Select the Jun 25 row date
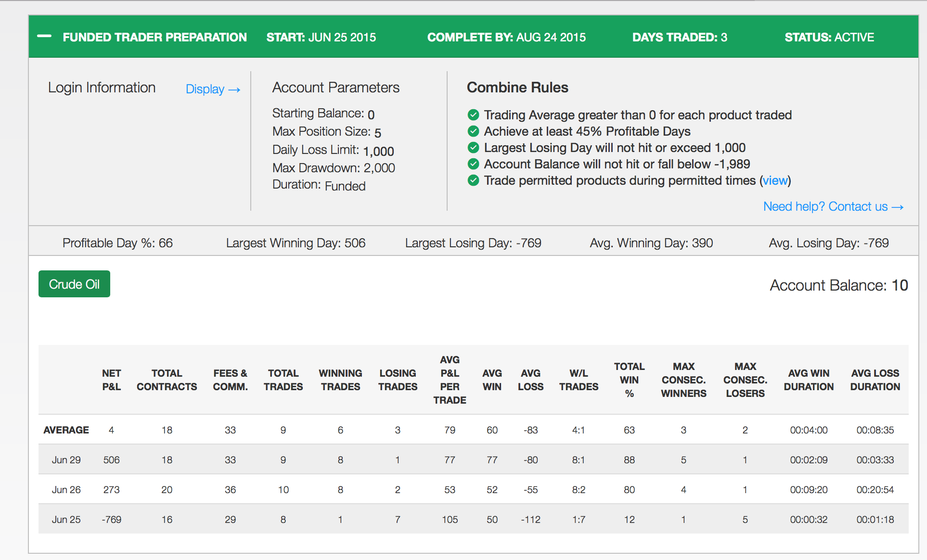Screen dimensions: 927x560 pyautogui.click(x=66, y=520)
